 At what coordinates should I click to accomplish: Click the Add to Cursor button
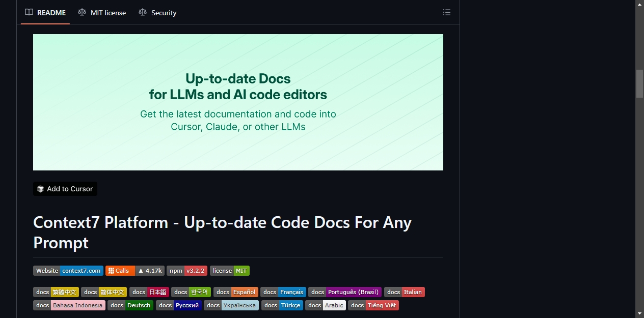(x=65, y=189)
